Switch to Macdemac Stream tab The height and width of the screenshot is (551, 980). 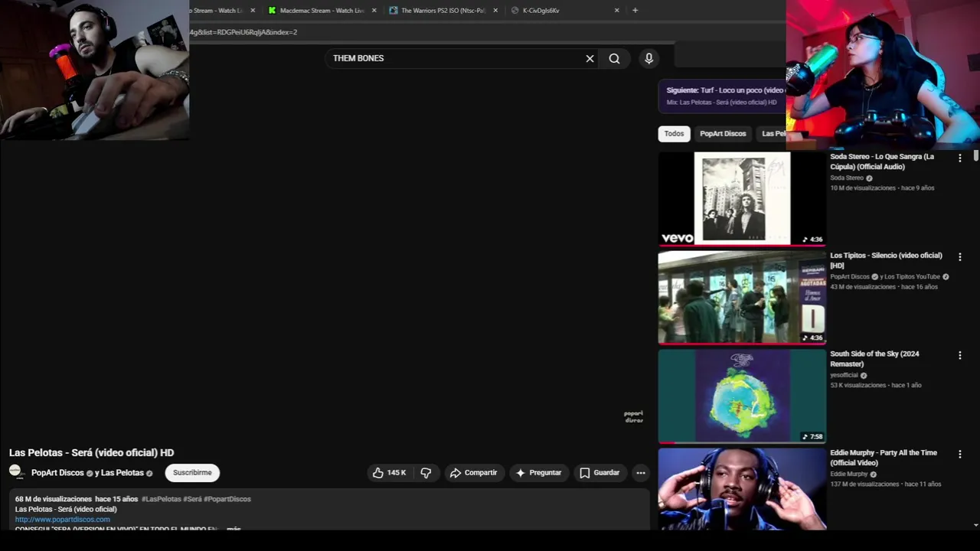tap(322, 11)
